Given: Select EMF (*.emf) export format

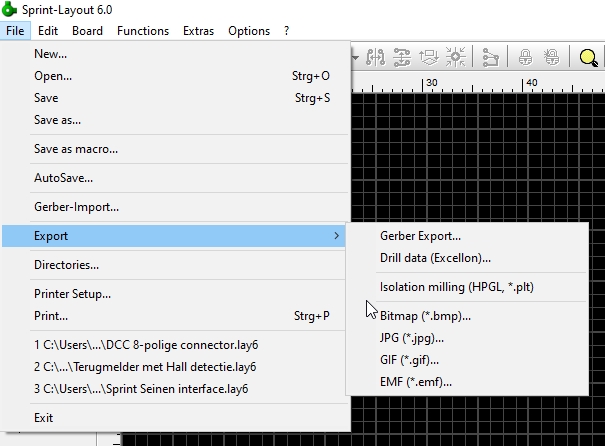Looking at the screenshot, I should (416, 381).
